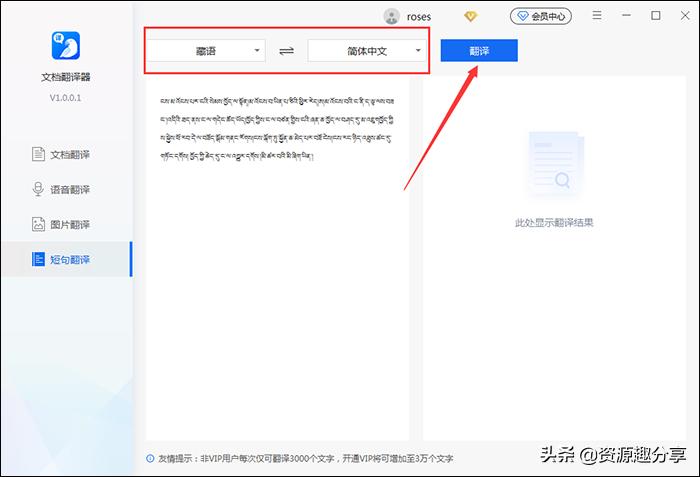Click the gold VIP diamond badge

tap(471, 17)
